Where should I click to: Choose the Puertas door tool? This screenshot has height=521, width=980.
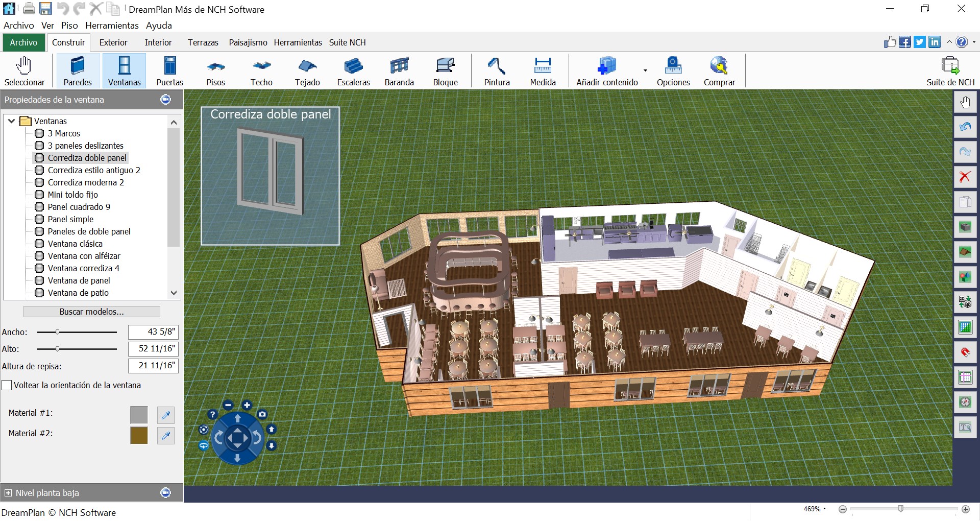[169, 71]
